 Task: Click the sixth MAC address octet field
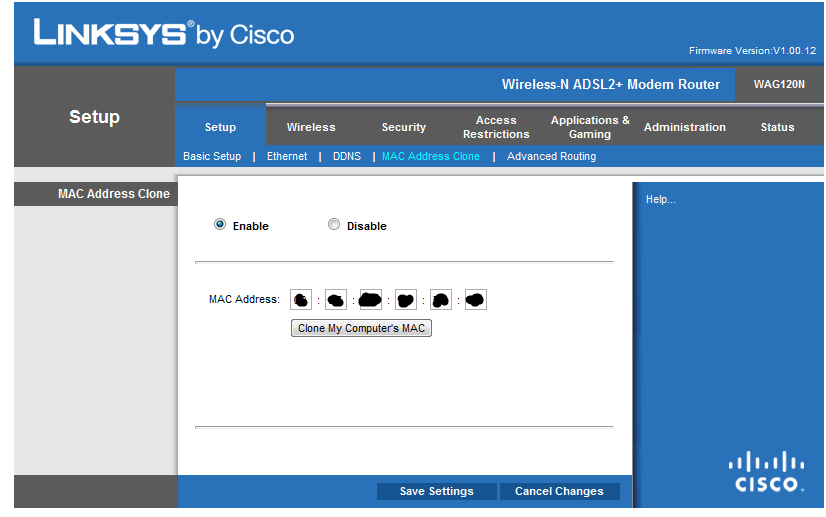click(x=475, y=299)
